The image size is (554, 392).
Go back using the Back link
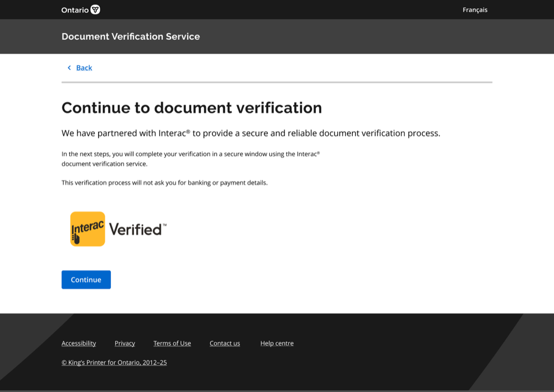click(x=84, y=68)
